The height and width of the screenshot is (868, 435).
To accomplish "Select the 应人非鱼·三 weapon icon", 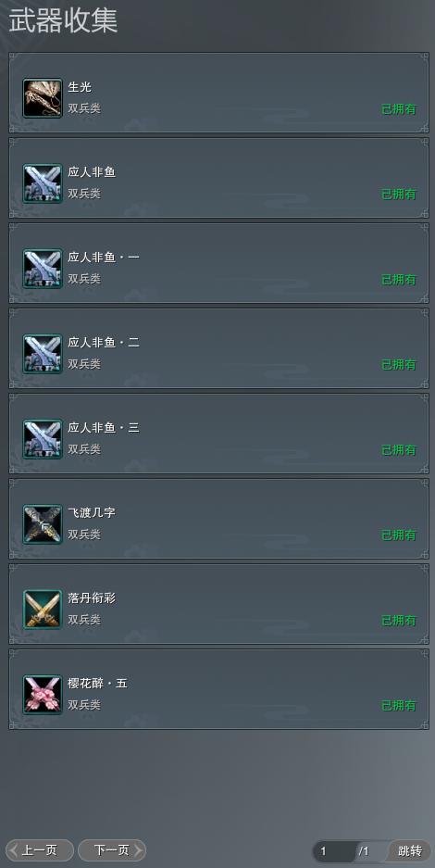I will [x=43, y=439].
